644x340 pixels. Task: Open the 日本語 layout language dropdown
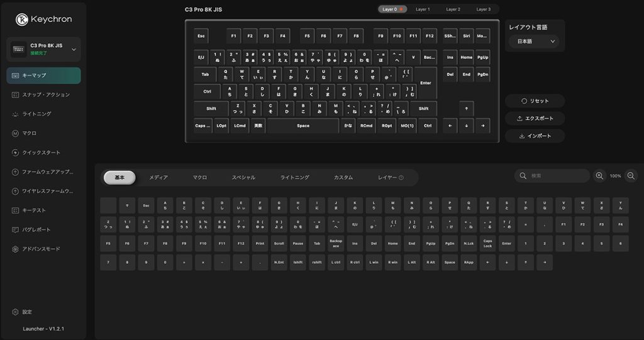click(x=534, y=41)
